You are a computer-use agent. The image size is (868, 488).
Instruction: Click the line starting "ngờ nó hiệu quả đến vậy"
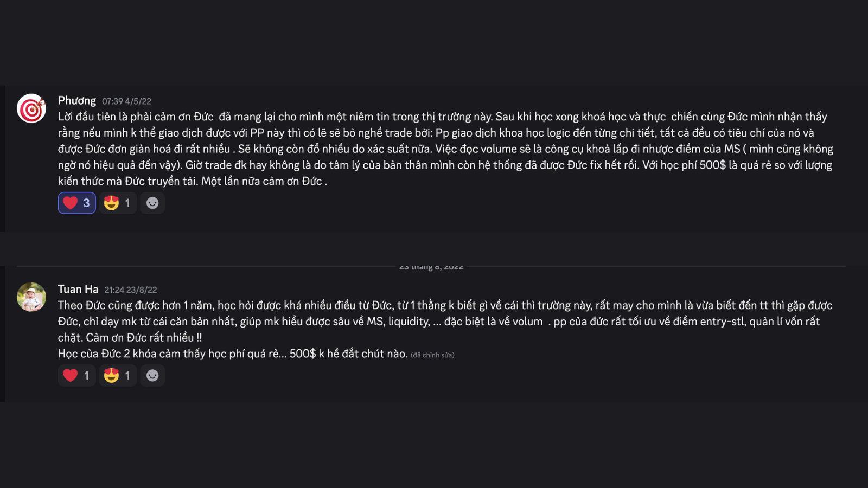coord(445,165)
